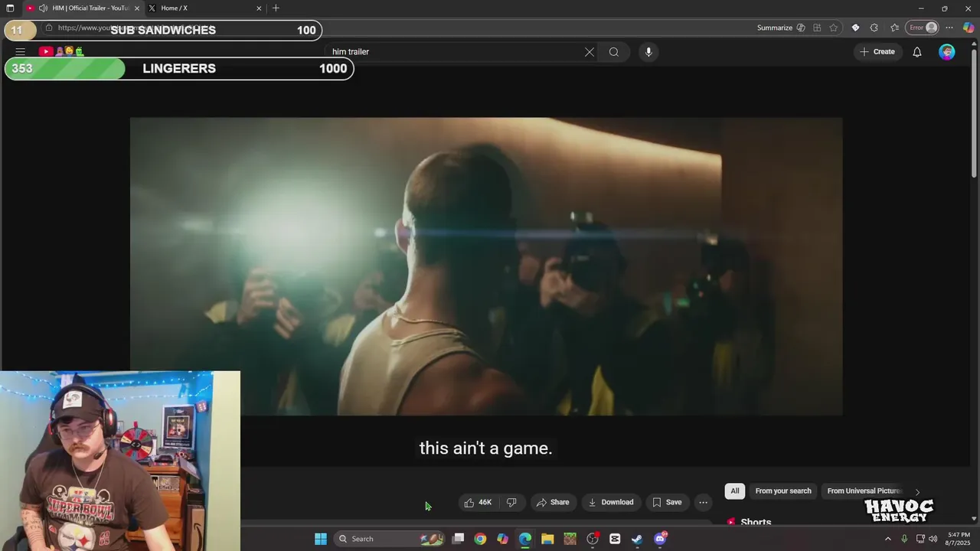
Task: Open Minecraft from taskbar
Action: [x=570, y=539]
